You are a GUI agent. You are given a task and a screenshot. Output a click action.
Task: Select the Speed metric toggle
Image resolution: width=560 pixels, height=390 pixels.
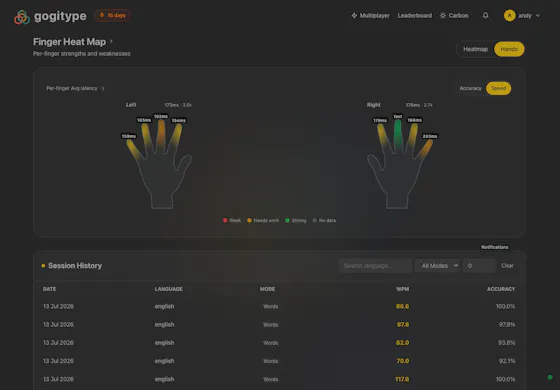pyautogui.click(x=499, y=88)
